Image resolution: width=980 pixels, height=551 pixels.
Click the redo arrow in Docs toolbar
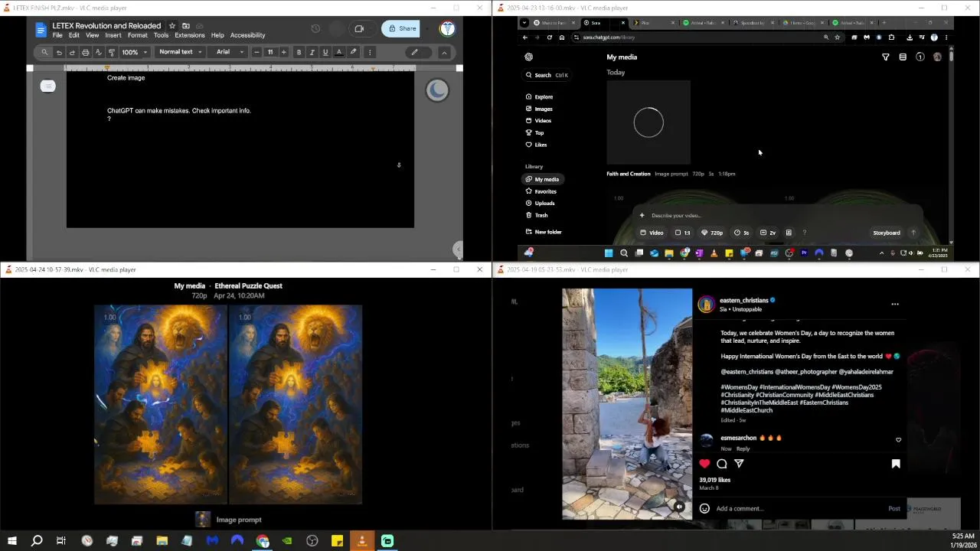coord(72,52)
